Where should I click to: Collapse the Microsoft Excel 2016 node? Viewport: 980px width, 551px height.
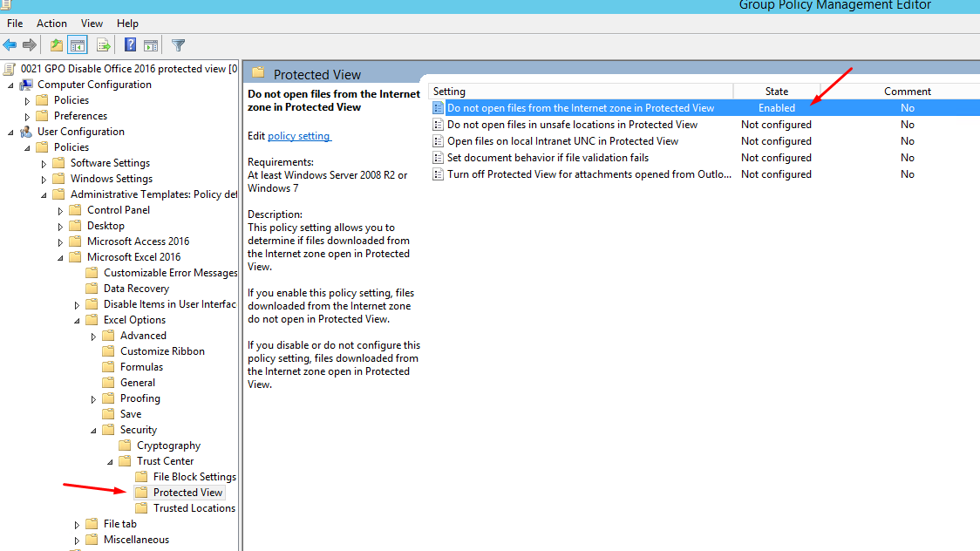(x=61, y=257)
